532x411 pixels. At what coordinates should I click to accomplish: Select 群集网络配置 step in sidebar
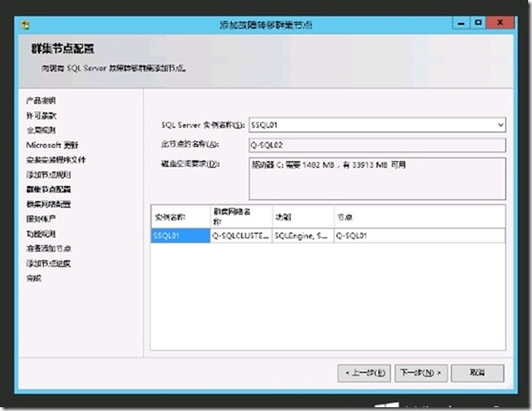click(x=49, y=204)
